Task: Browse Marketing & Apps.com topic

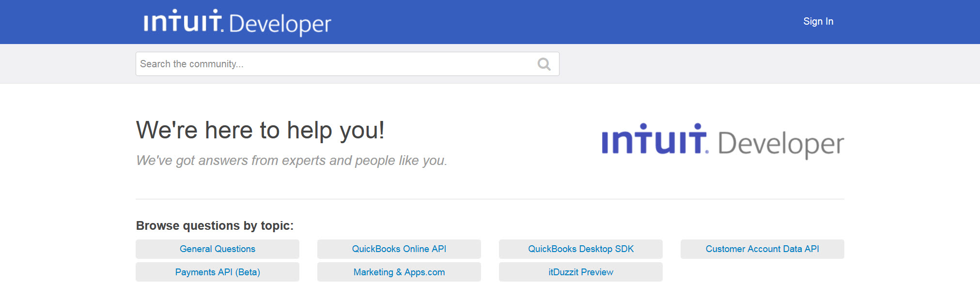Action: coord(399,272)
